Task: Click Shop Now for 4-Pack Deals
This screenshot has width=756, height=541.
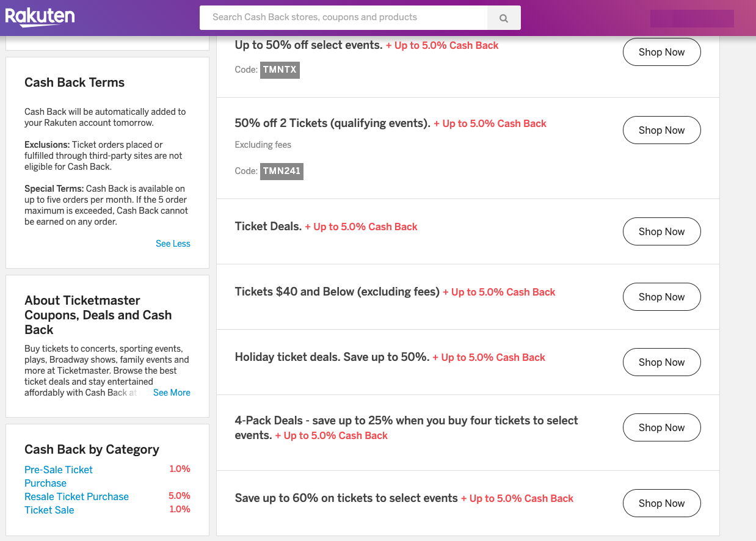Action: pos(661,427)
